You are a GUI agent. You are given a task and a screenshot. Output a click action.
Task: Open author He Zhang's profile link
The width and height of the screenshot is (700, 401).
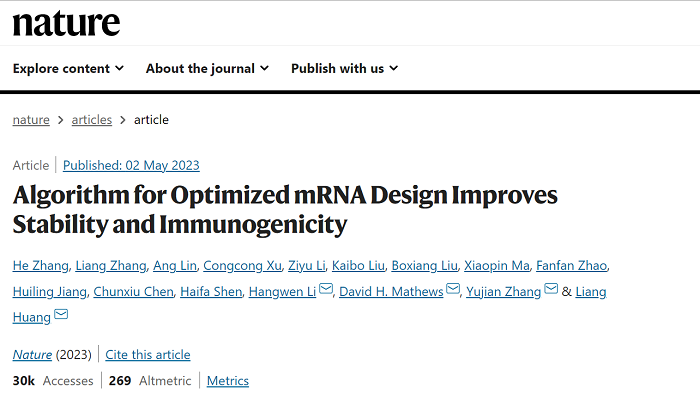(x=40, y=265)
